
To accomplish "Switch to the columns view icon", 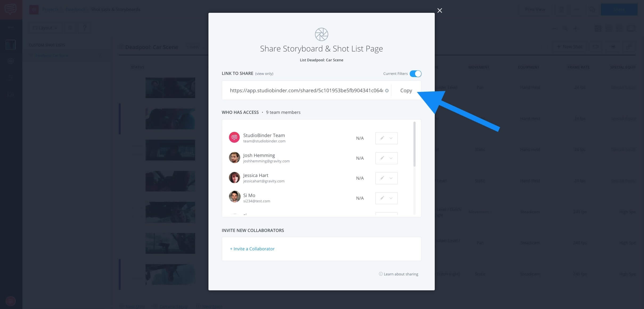I will (620, 28).
